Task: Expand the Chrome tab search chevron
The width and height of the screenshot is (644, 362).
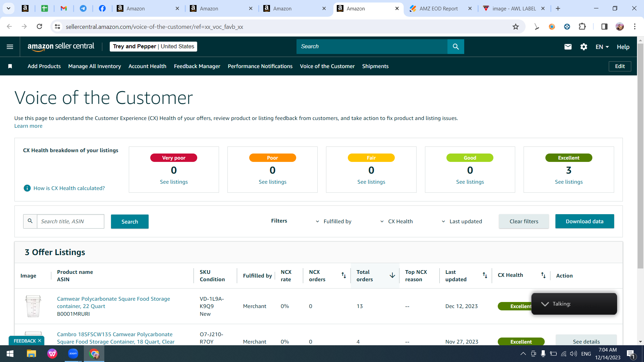Action: click(8, 8)
